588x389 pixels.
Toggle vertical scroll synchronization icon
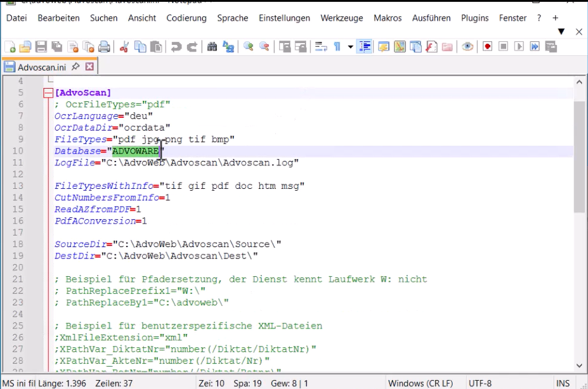tap(285, 47)
